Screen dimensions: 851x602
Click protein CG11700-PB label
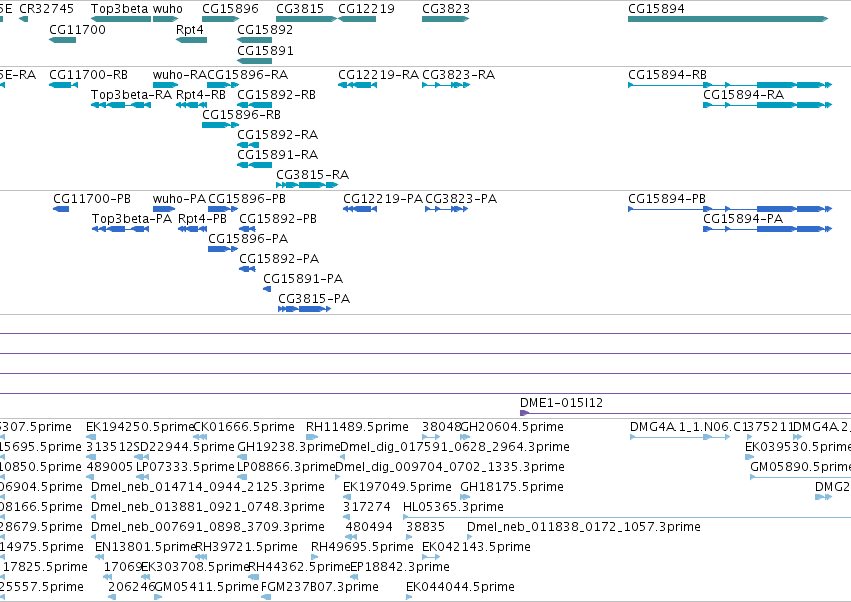[92, 199]
